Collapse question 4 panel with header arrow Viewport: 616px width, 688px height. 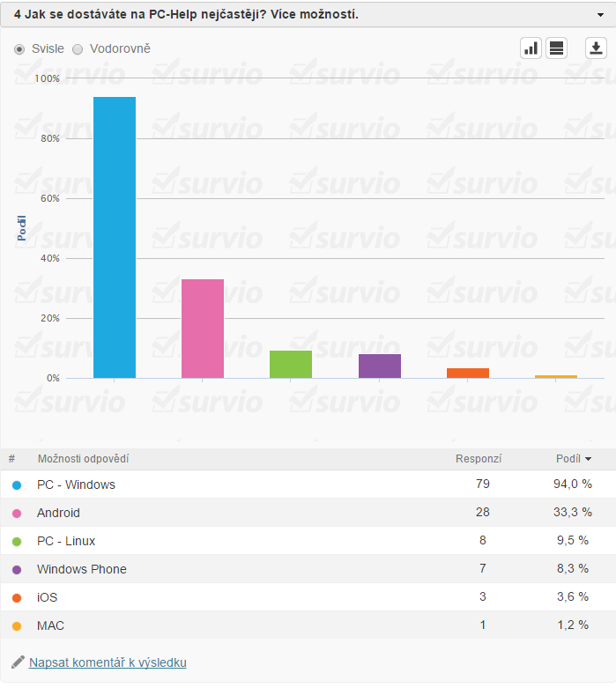(x=600, y=16)
